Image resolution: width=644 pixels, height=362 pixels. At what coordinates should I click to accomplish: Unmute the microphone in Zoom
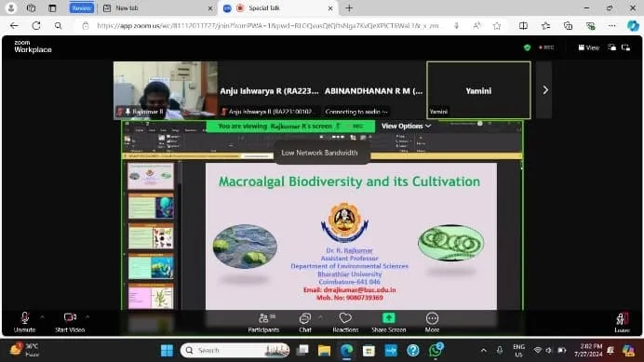[24, 322]
